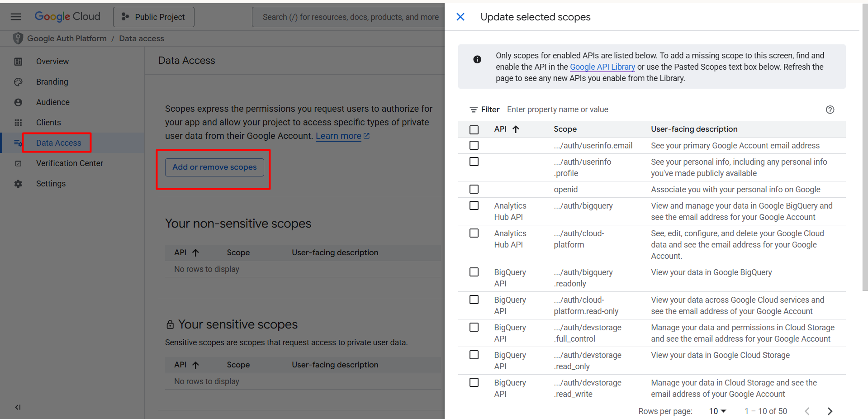This screenshot has width=868, height=419.
Task: Click the Clients grid icon
Action: pos(18,123)
